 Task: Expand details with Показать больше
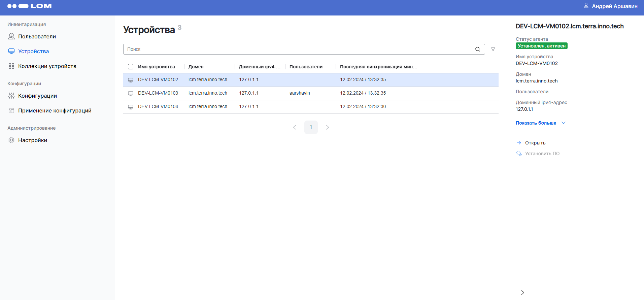point(540,123)
